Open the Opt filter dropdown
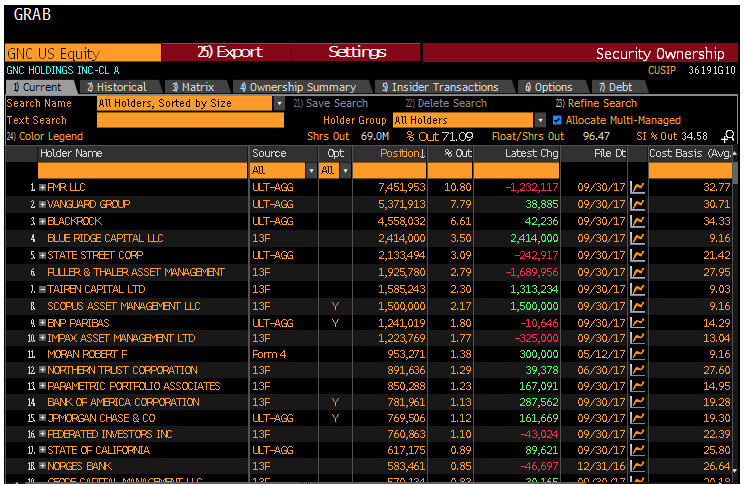Screen dimensions: 744x484 (x=345, y=170)
